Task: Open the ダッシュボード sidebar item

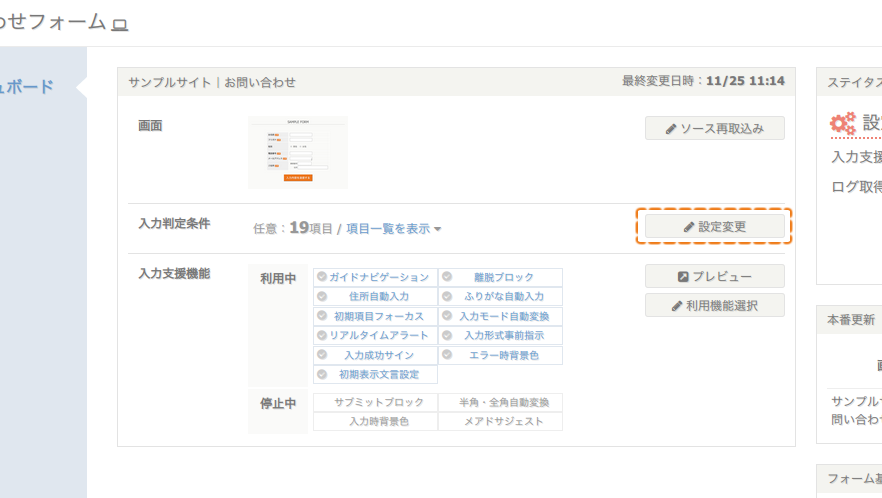Action: coord(26,87)
